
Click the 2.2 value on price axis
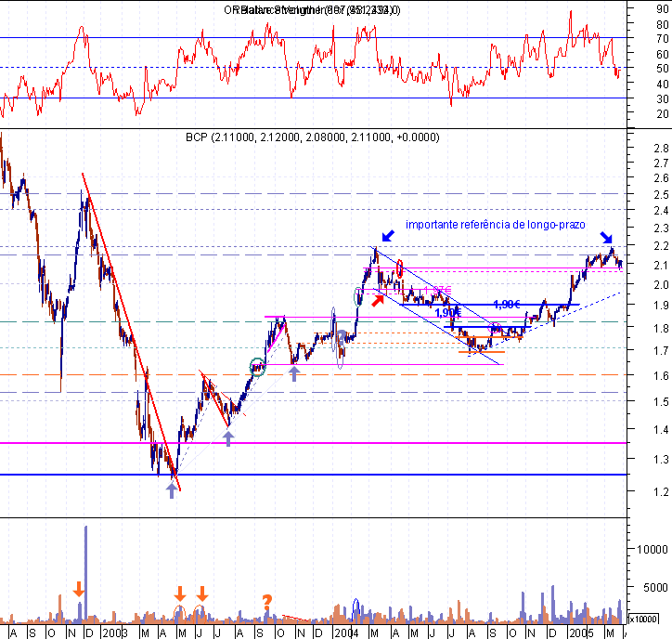[x=661, y=246]
